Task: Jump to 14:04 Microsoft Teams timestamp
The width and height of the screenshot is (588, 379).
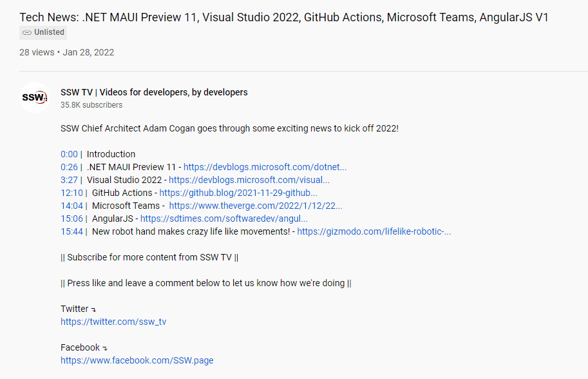Action: click(x=71, y=206)
